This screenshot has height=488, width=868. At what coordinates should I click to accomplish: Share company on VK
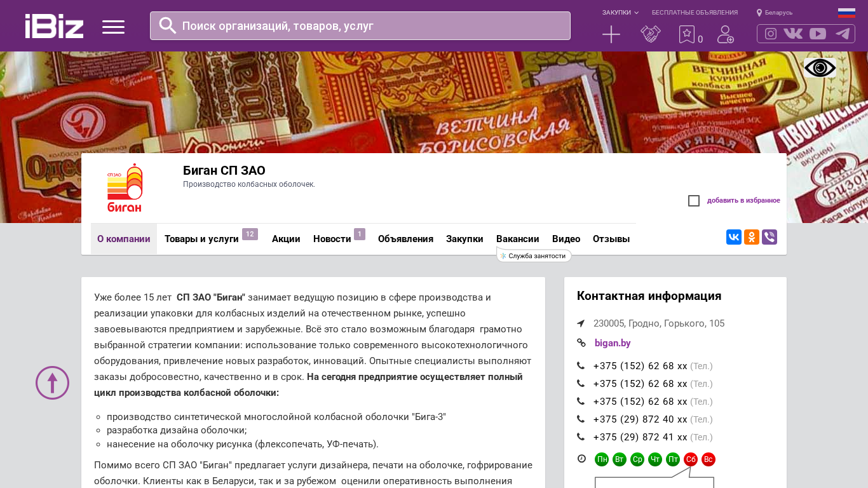[734, 237]
